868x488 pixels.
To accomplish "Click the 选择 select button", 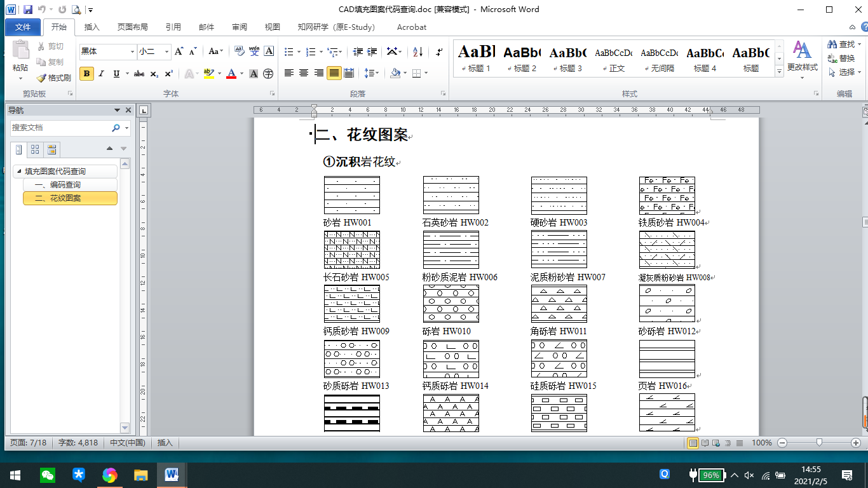I will (x=844, y=72).
